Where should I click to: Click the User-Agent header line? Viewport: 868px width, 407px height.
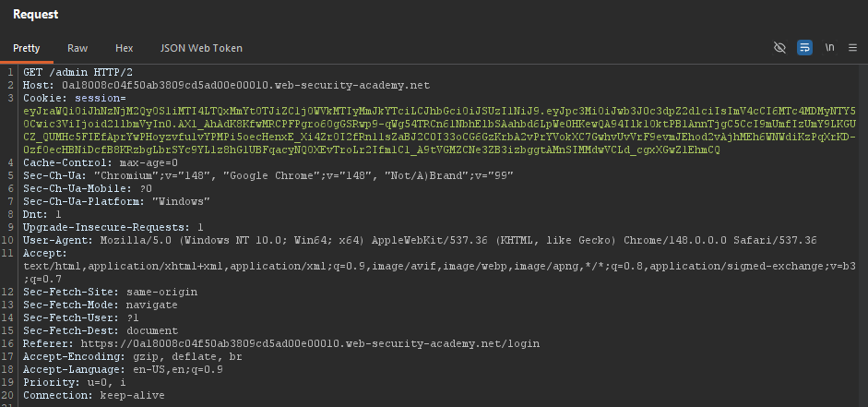tap(420, 240)
